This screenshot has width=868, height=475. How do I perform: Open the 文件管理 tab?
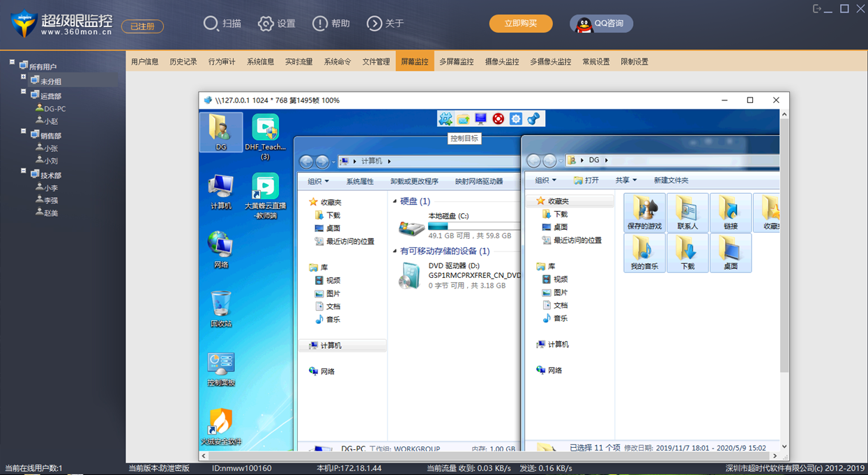point(376,62)
